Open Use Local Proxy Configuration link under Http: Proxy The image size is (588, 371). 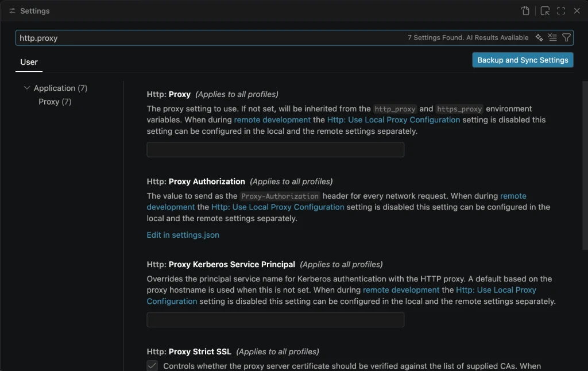393,119
